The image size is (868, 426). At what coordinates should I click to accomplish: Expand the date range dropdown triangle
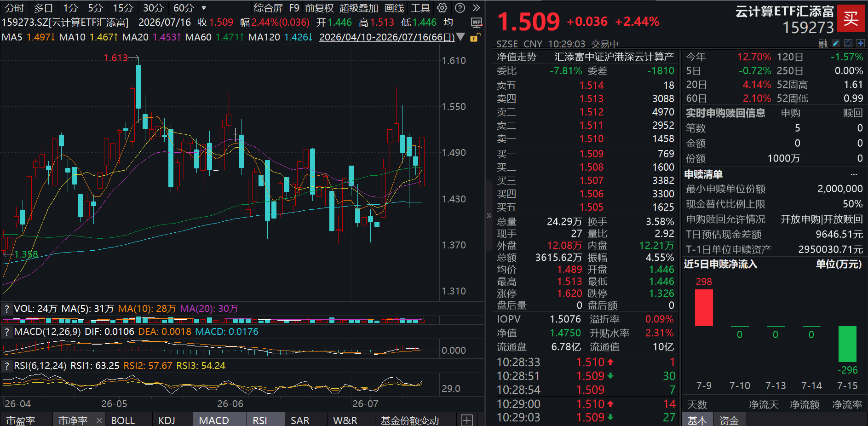coord(460,37)
